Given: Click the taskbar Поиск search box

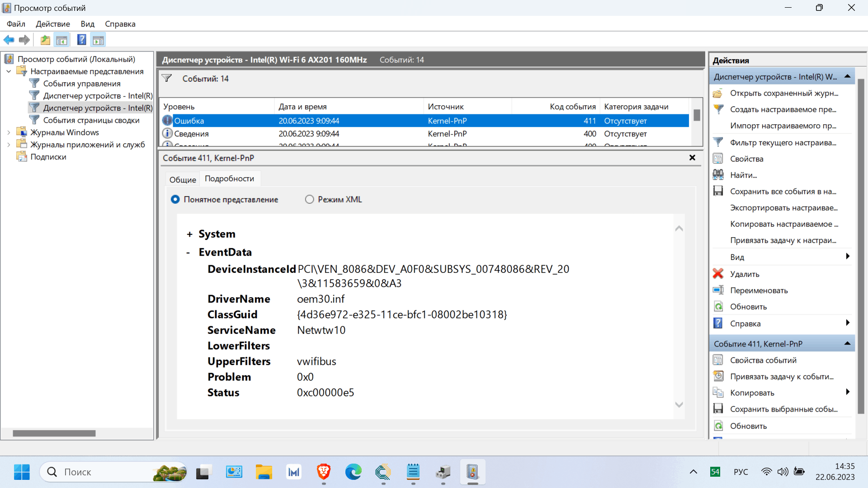Looking at the screenshot, I should [113, 472].
